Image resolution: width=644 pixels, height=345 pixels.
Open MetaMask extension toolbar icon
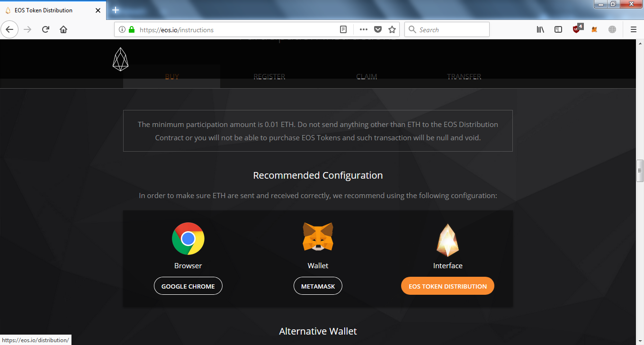click(x=594, y=29)
